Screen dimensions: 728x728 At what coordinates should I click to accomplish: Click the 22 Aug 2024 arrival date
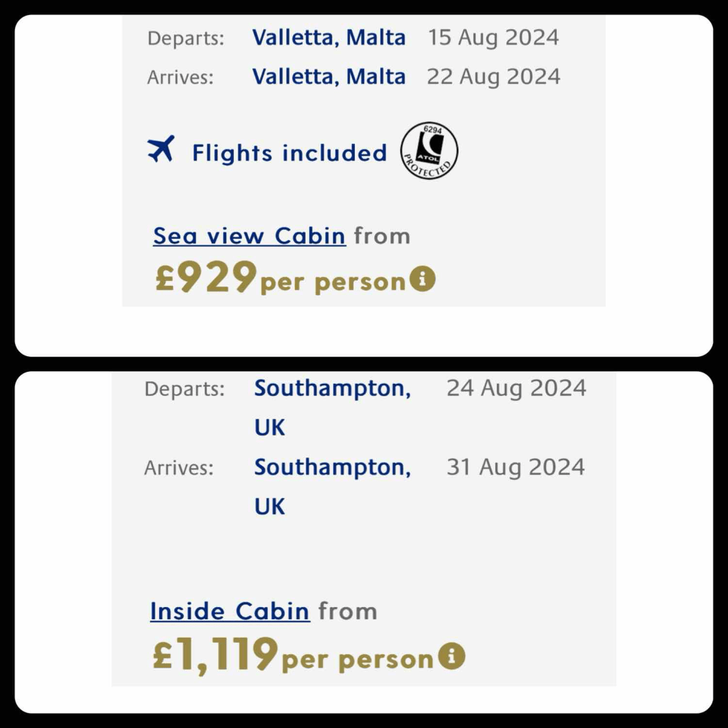pos(493,76)
